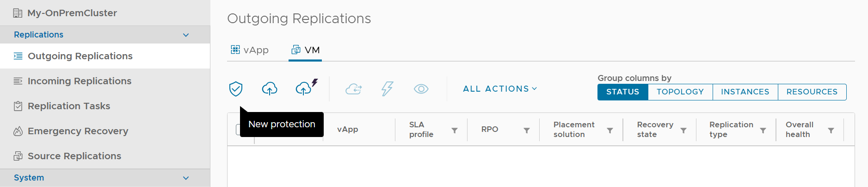Select RESOURCES column grouping
This screenshot has height=187, width=868.
tap(812, 92)
